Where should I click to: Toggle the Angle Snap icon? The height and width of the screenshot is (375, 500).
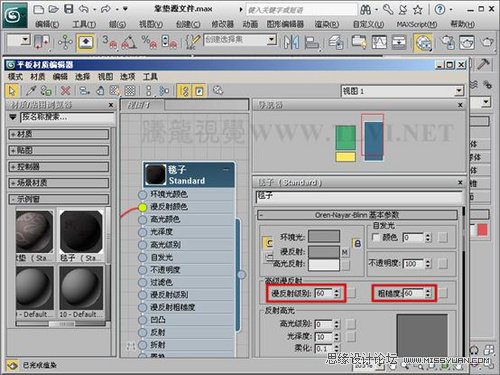click(129, 42)
